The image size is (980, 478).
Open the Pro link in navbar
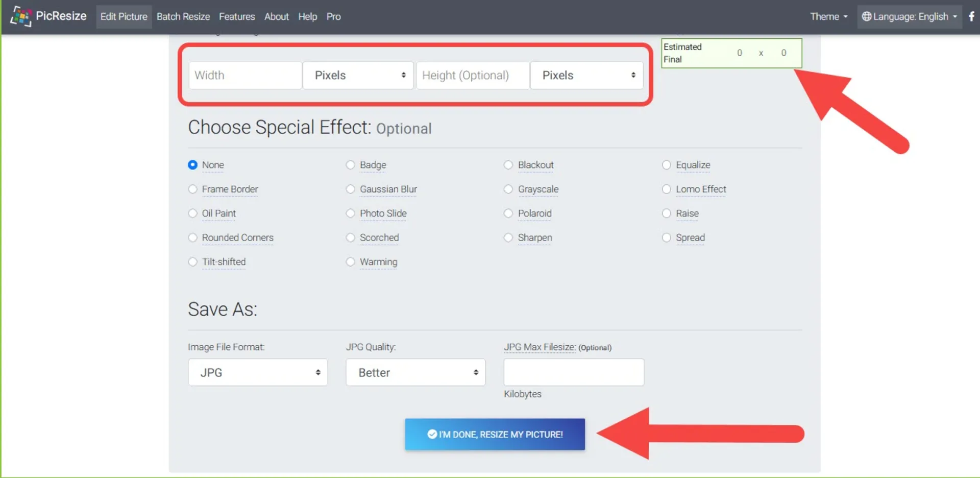coord(333,16)
